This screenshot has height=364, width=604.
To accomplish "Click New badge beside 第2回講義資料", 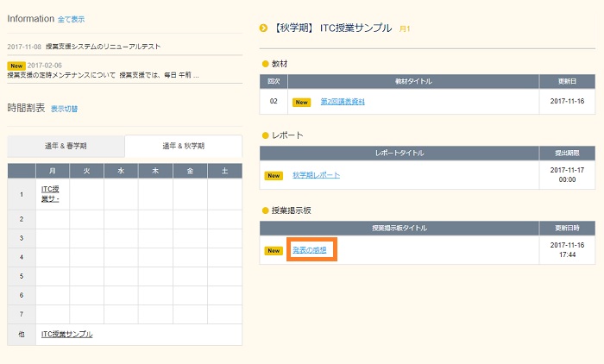I will click(301, 102).
